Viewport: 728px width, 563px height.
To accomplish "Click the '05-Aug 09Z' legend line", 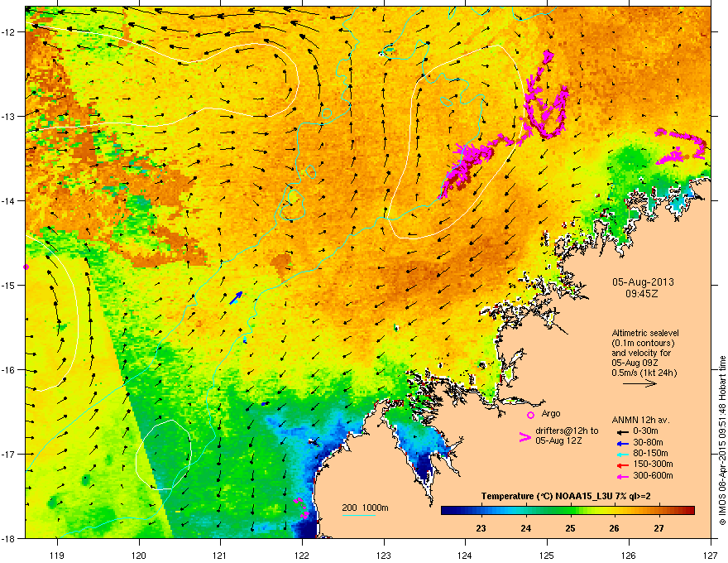I will [x=635, y=363].
